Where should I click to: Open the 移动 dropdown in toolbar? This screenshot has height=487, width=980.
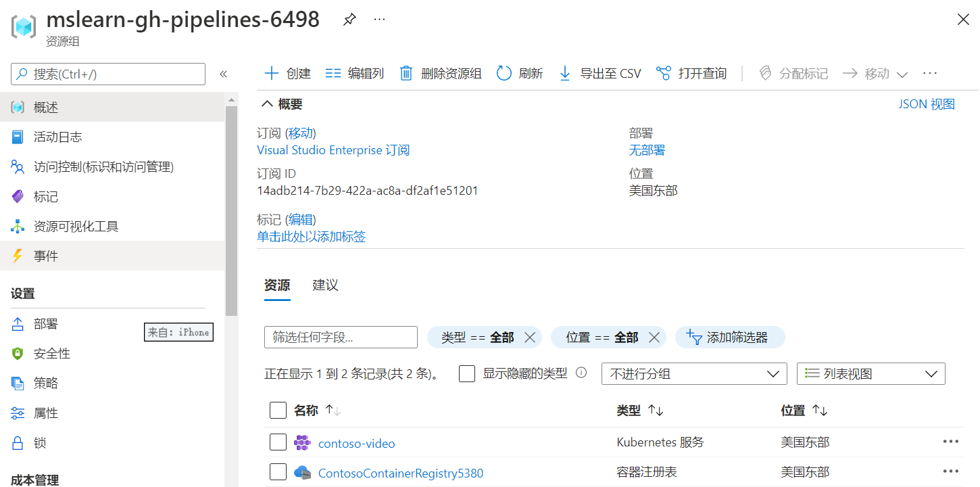875,74
